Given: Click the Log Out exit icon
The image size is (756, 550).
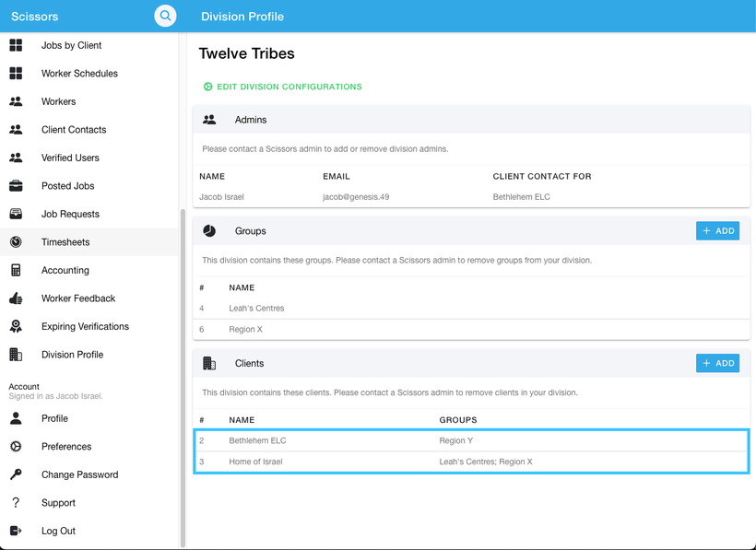Looking at the screenshot, I should (x=16, y=531).
